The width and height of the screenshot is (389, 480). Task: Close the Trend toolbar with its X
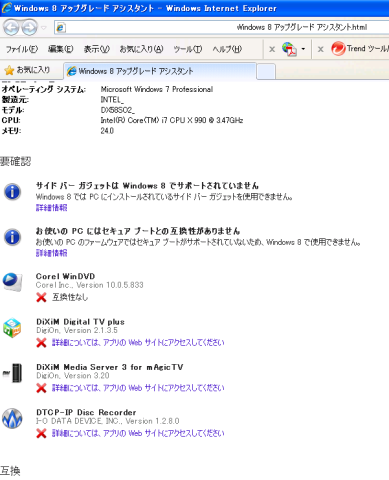[x=321, y=49]
